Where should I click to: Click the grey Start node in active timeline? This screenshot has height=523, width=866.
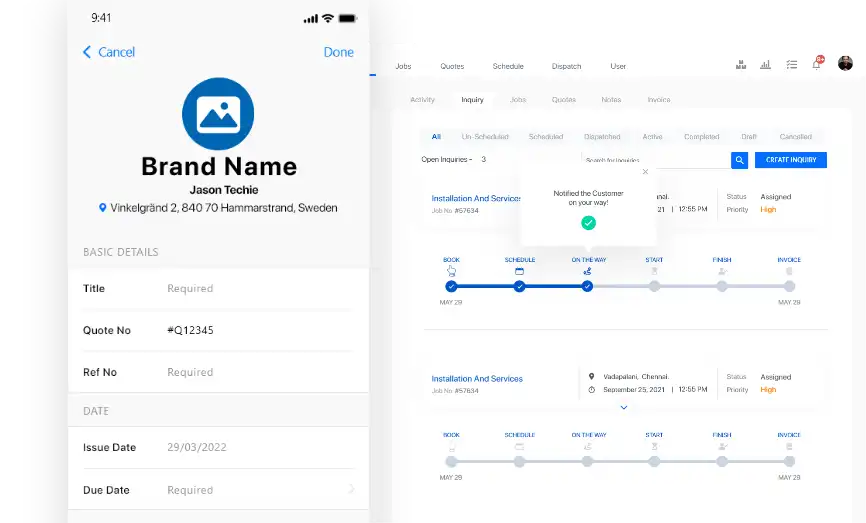pos(654,286)
